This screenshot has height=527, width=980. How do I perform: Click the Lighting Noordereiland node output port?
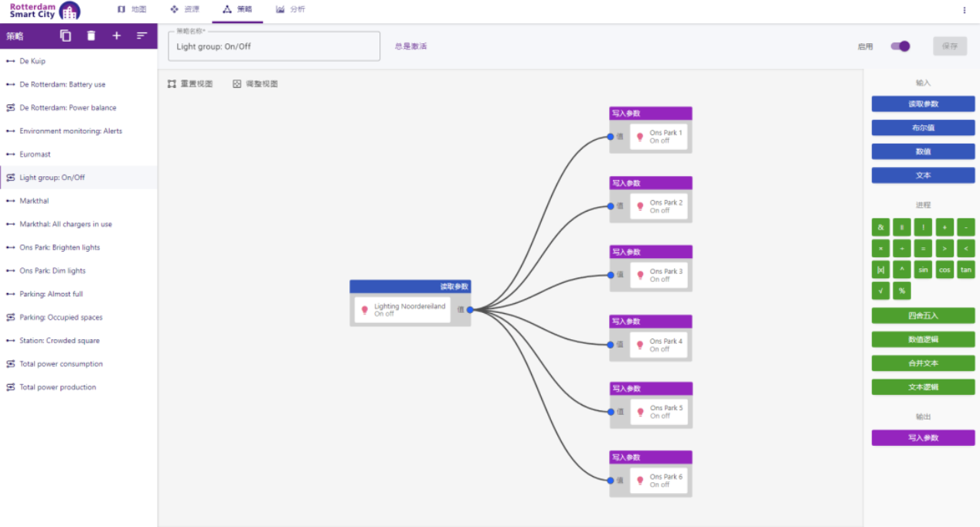click(470, 310)
